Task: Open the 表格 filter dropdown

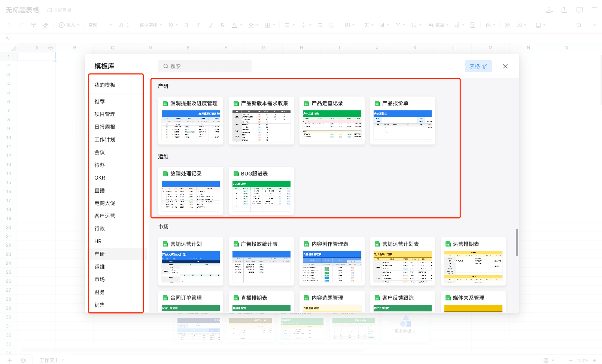Action: (x=478, y=66)
